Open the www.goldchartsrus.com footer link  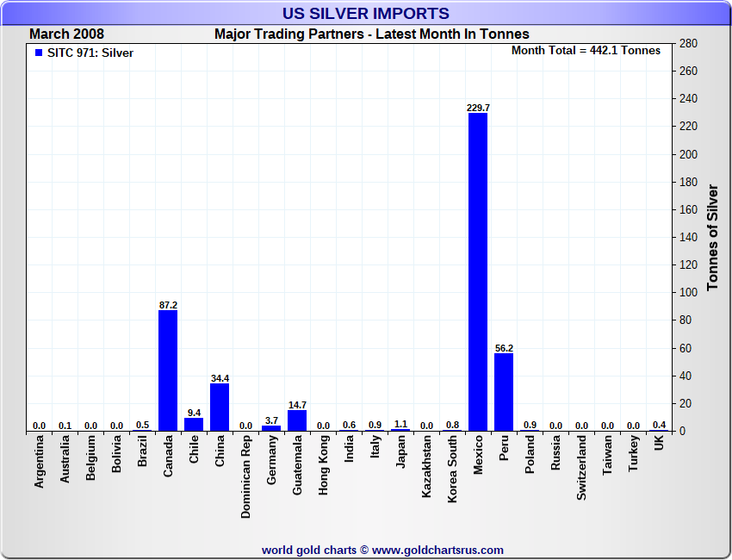pos(437,550)
